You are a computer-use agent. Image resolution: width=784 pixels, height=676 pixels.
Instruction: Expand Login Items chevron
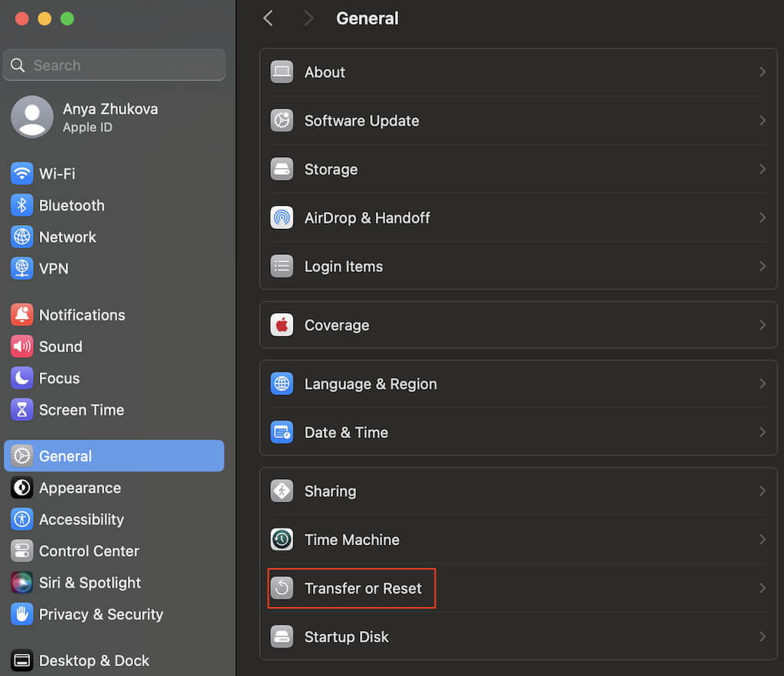(762, 266)
